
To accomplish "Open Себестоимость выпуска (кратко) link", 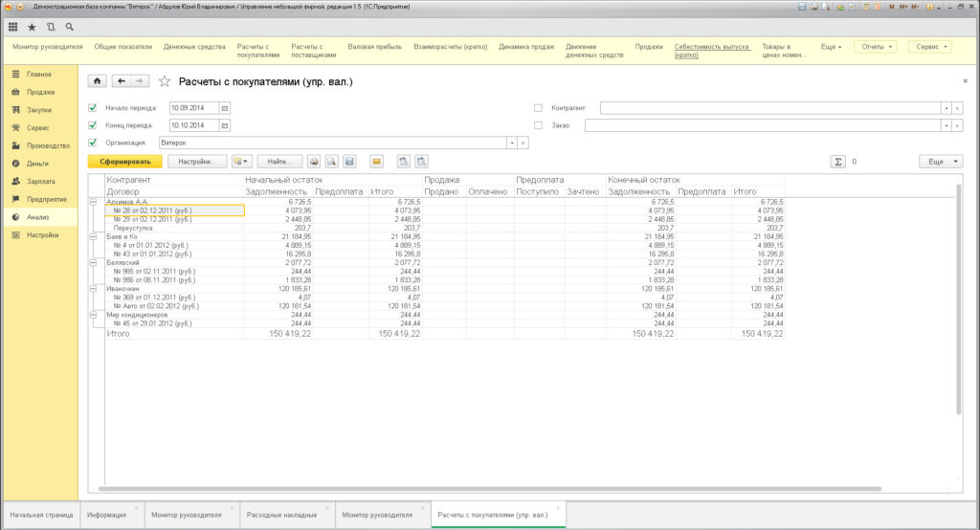I will tap(711, 51).
